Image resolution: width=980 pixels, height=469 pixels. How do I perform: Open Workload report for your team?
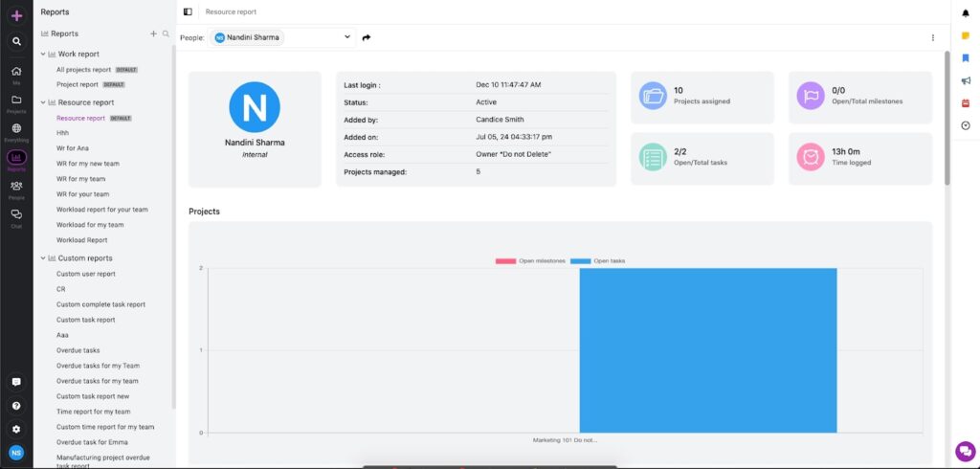(101, 210)
